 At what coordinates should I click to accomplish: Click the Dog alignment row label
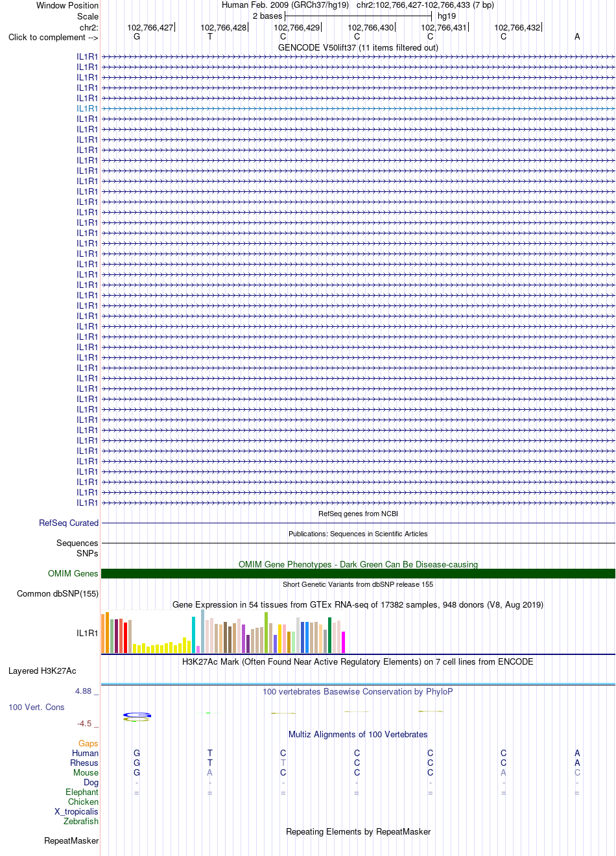pyautogui.click(x=91, y=782)
